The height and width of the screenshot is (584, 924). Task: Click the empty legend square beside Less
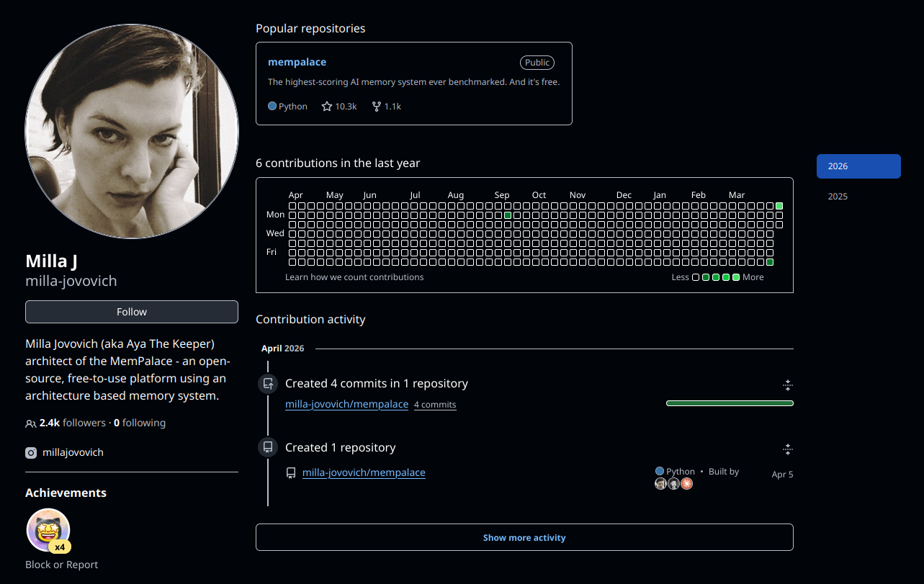[696, 277]
